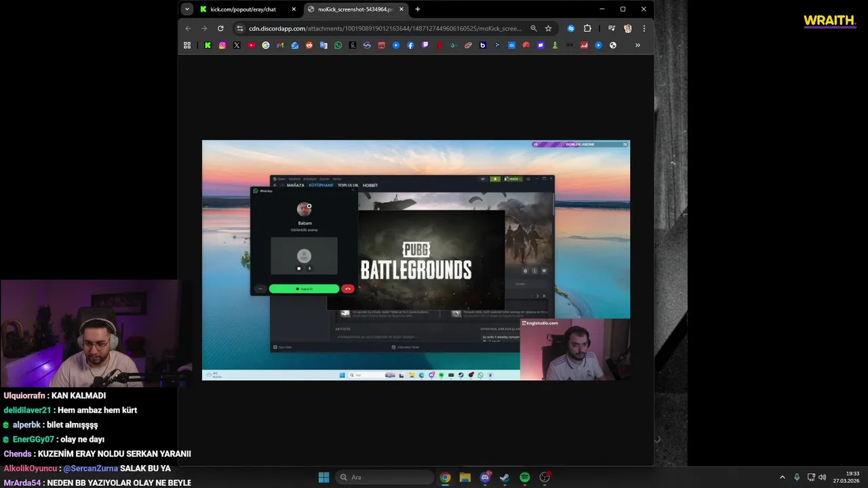Open the Instagram bookmark
The height and width of the screenshot is (488, 868).
222,45
